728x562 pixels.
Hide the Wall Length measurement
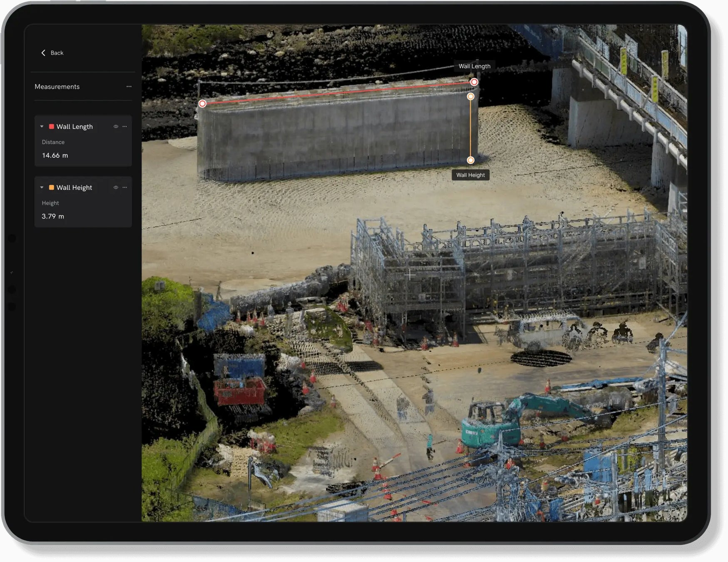(x=116, y=127)
